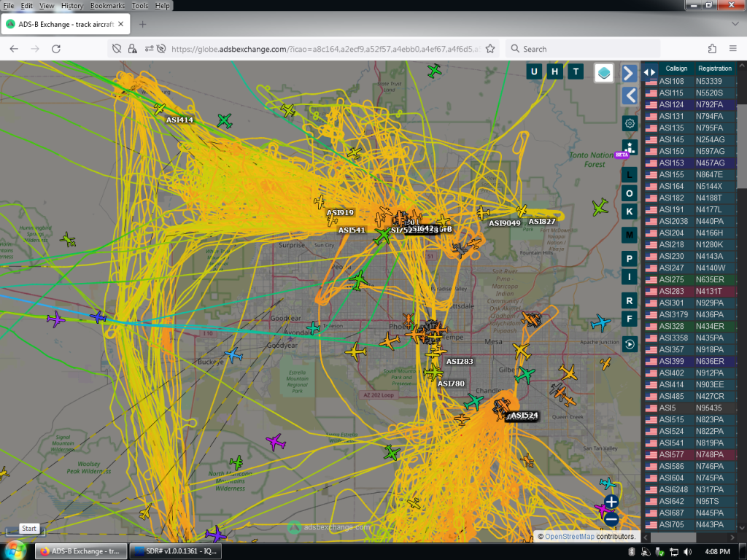Open the Firefox hamburger application menu
This screenshot has width=747, height=560.
[732, 49]
